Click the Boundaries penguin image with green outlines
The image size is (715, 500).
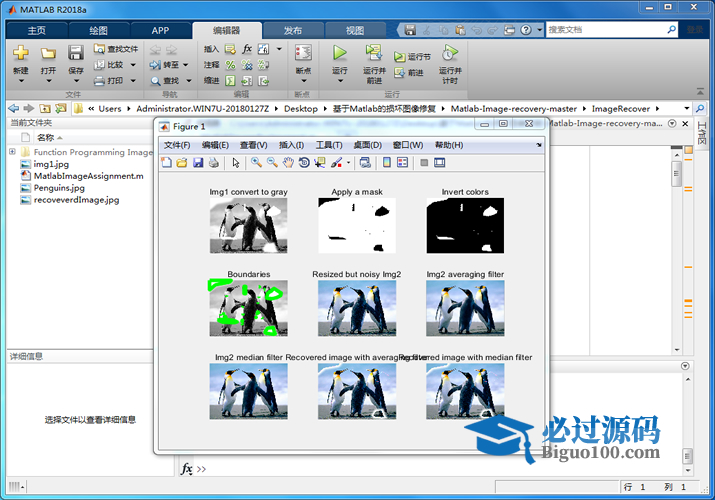(x=248, y=307)
